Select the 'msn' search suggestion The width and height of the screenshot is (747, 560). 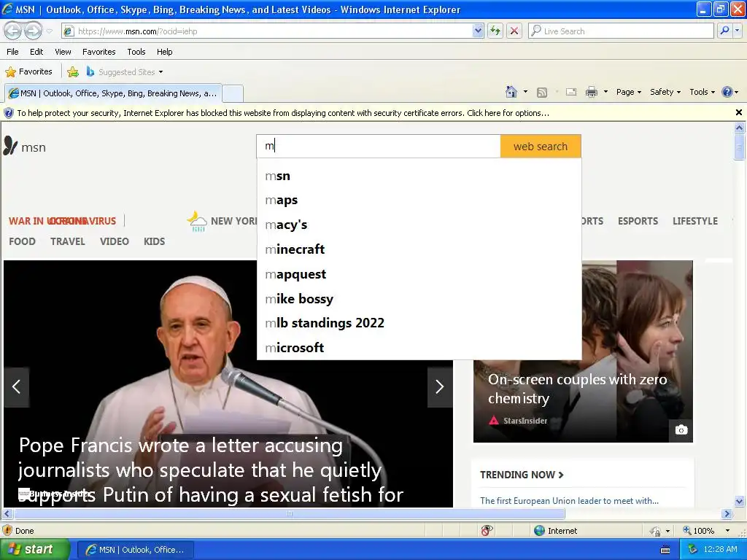(x=419, y=176)
